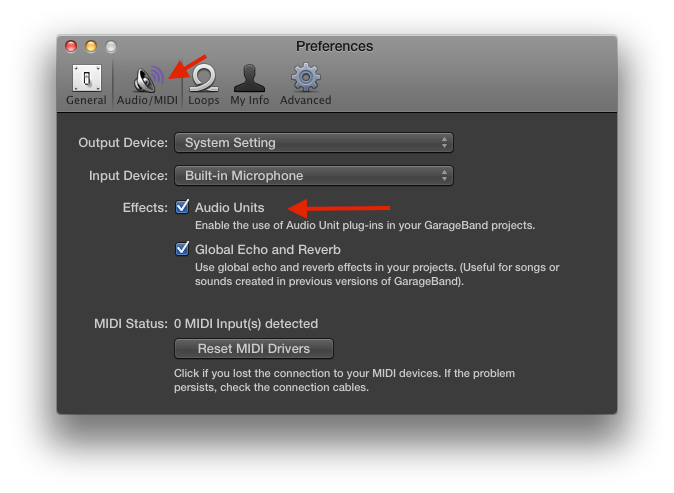
Task: Click the red close window button
Action: 71,46
